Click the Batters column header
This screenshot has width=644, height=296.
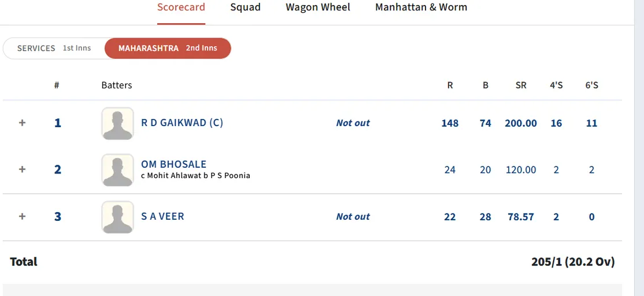pos(117,86)
